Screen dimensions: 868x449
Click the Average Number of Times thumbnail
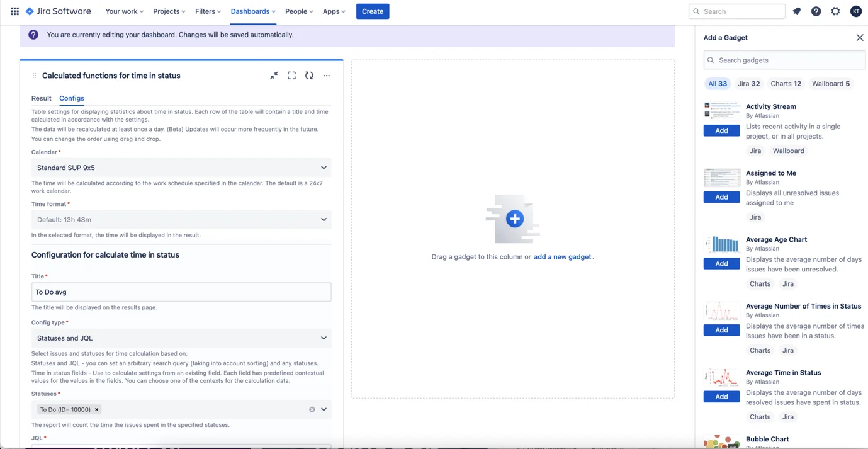pyautogui.click(x=721, y=311)
